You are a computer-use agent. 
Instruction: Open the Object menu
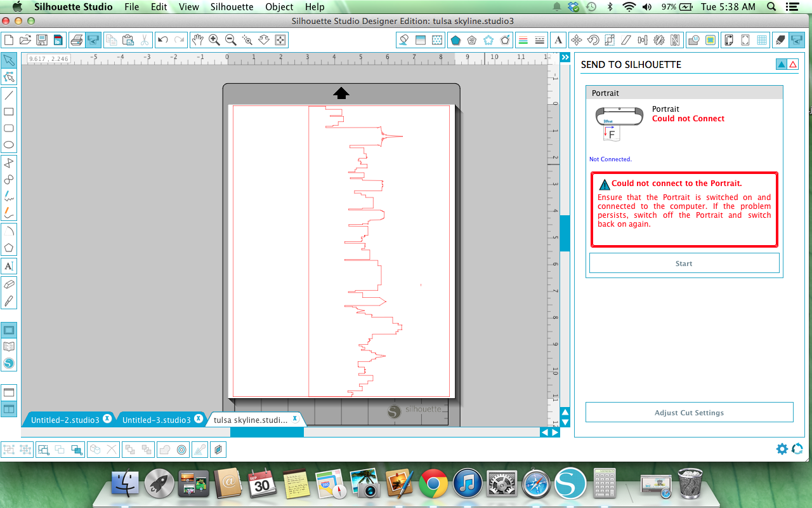pyautogui.click(x=279, y=7)
